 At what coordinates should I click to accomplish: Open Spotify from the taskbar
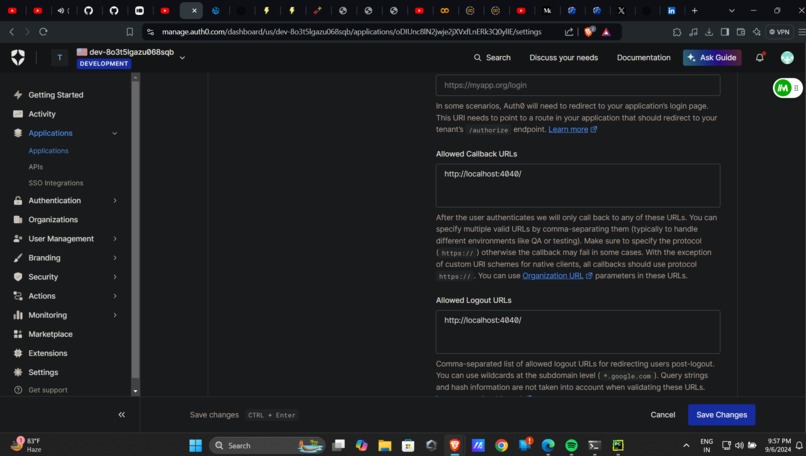click(571, 445)
